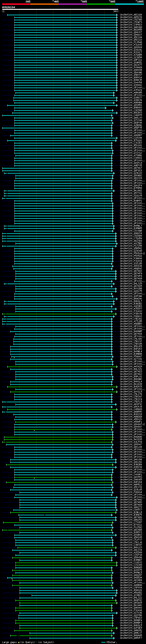Screen dimensions: 146x644
Task: Select hit UniRef100_B5X161
Action: point(131,146)
